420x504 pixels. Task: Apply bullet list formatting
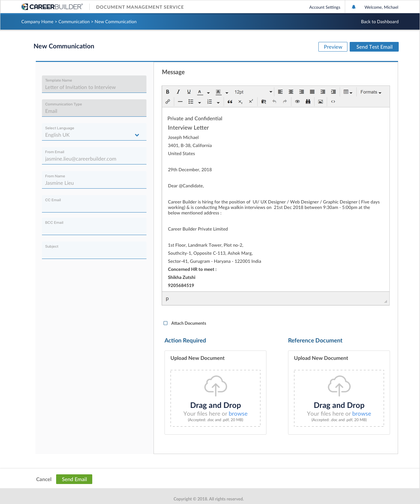click(x=191, y=102)
